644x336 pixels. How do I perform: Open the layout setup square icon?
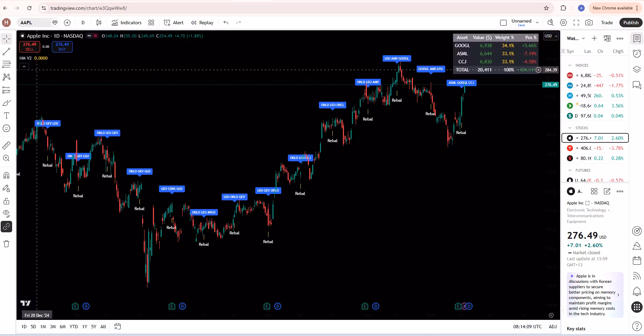(504, 23)
